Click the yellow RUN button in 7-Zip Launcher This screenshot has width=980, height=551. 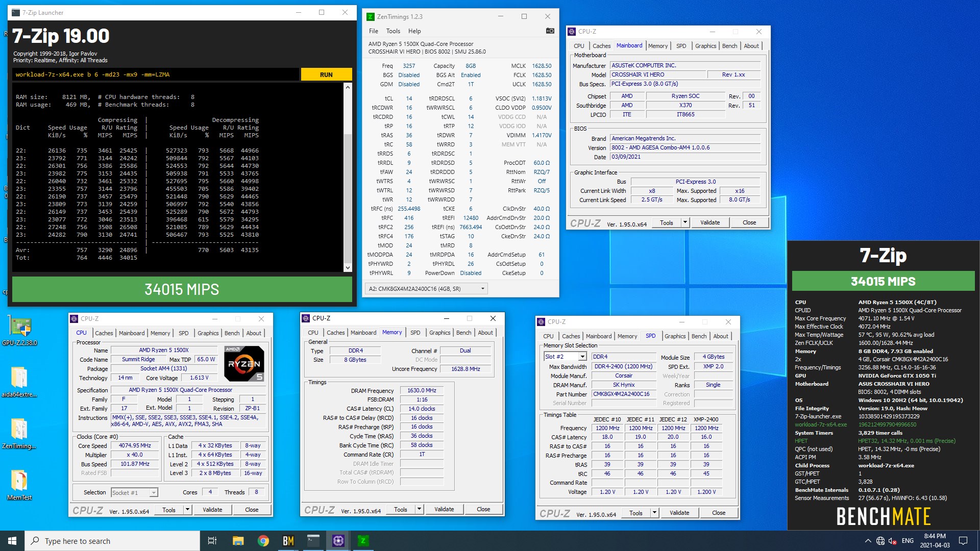pos(326,74)
